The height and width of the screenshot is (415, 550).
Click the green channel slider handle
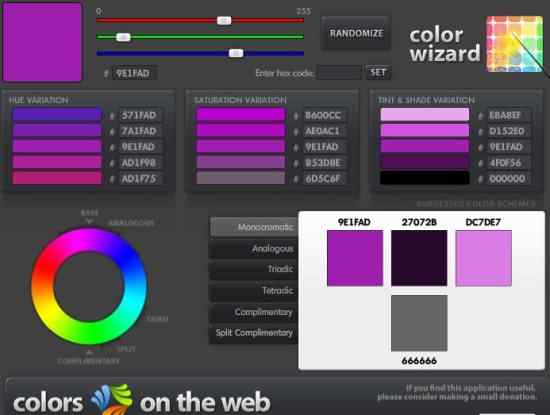[123, 37]
